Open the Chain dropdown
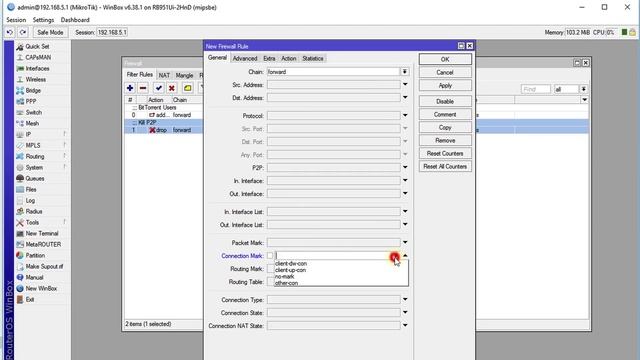 click(404, 72)
